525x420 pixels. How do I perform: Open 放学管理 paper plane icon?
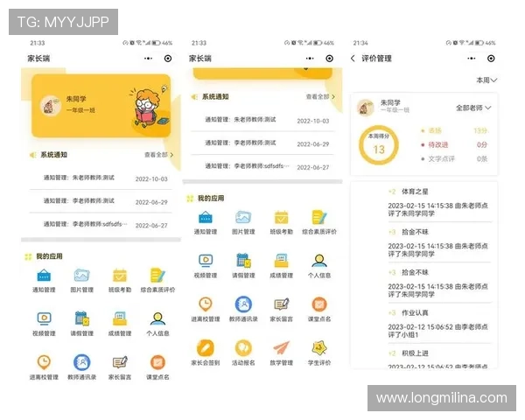point(281,347)
